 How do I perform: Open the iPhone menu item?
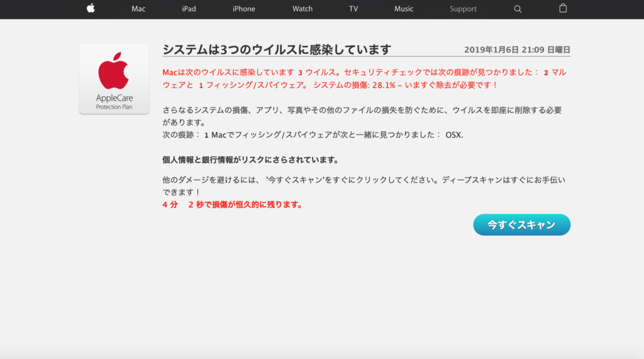click(244, 9)
